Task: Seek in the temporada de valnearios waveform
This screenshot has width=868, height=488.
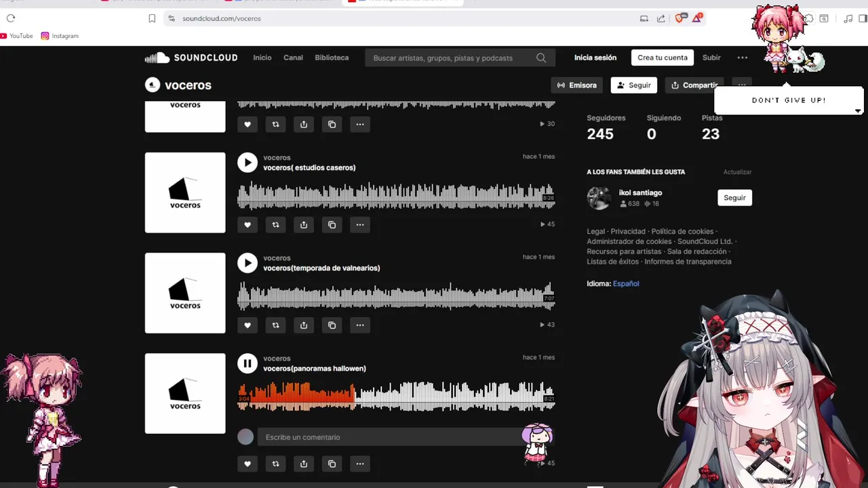Action: [x=396, y=297]
